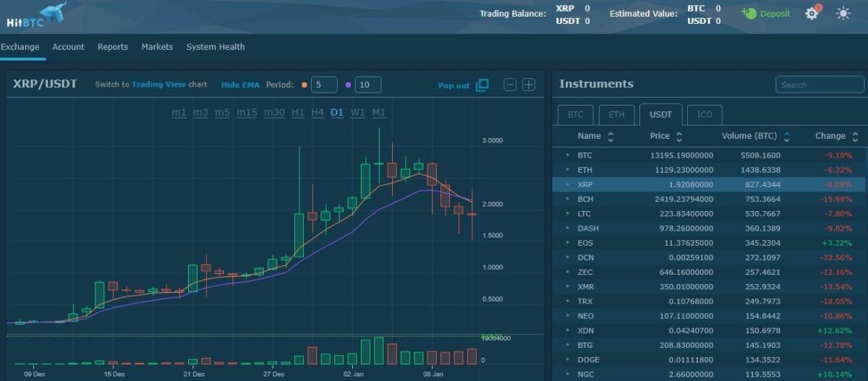Open the settings gear icon
This screenshot has width=868, height=381.
coord(812,13)
